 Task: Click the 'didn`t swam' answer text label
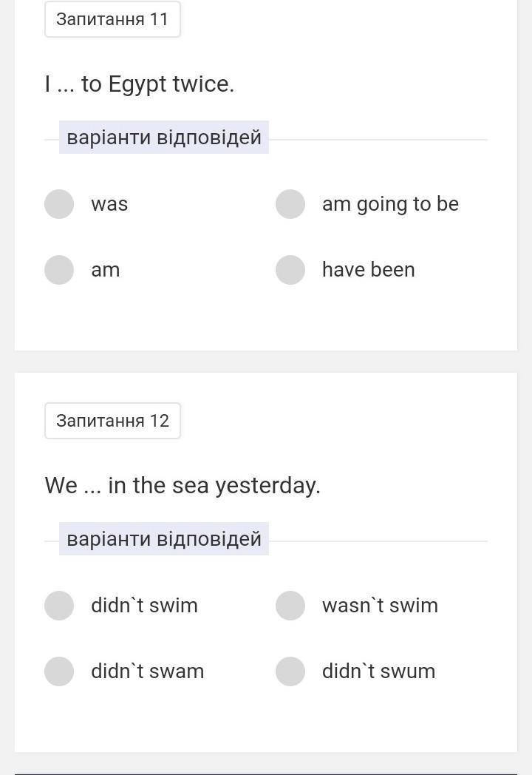click(x=147, y=671)
